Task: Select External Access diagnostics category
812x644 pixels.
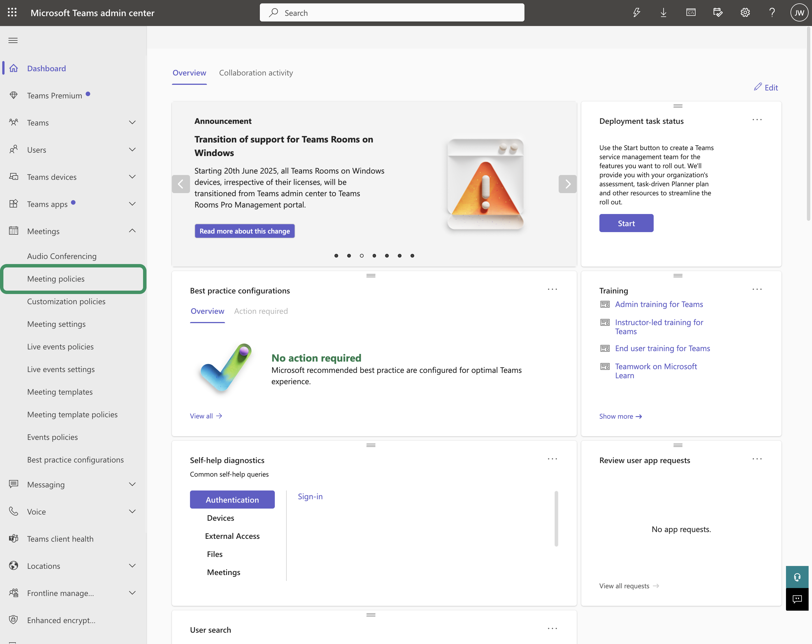Action: pyautogui.click(x=232, y=536)
